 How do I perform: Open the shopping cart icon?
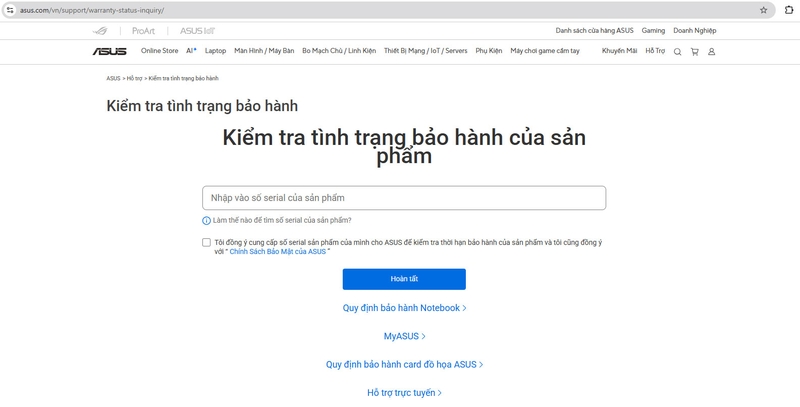(x=694, y=52)
